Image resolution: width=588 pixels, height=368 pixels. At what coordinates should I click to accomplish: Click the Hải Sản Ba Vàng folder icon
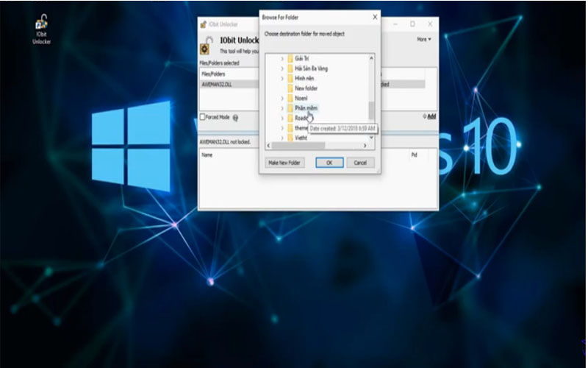(x=290, y=68)
